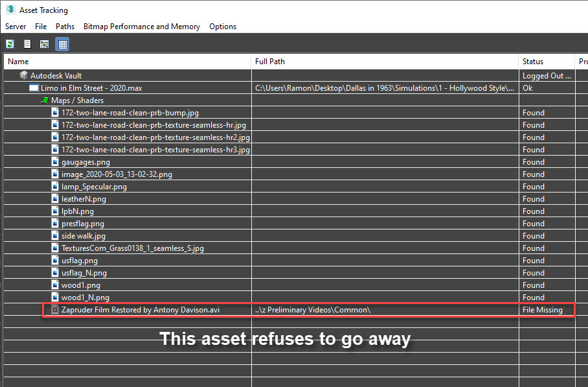Click the .max file icon beside Limo in Elm Street
The image size is (588, 387).
coord(34,88)
